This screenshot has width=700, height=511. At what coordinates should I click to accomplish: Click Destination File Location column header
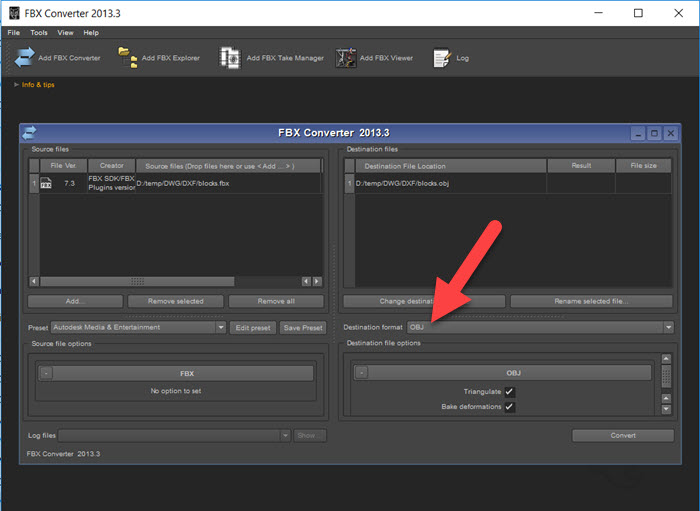pyautogui.click(x=451, y=166)
